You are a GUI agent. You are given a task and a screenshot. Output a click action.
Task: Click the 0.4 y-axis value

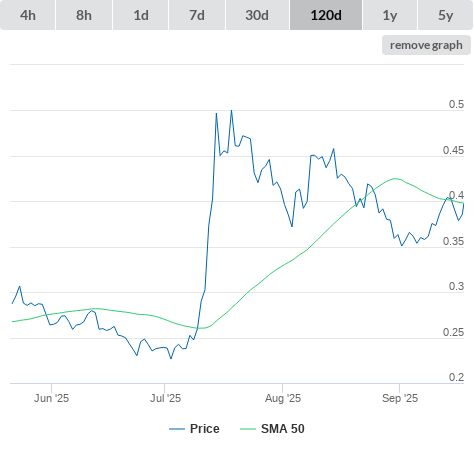coord(456,195)
